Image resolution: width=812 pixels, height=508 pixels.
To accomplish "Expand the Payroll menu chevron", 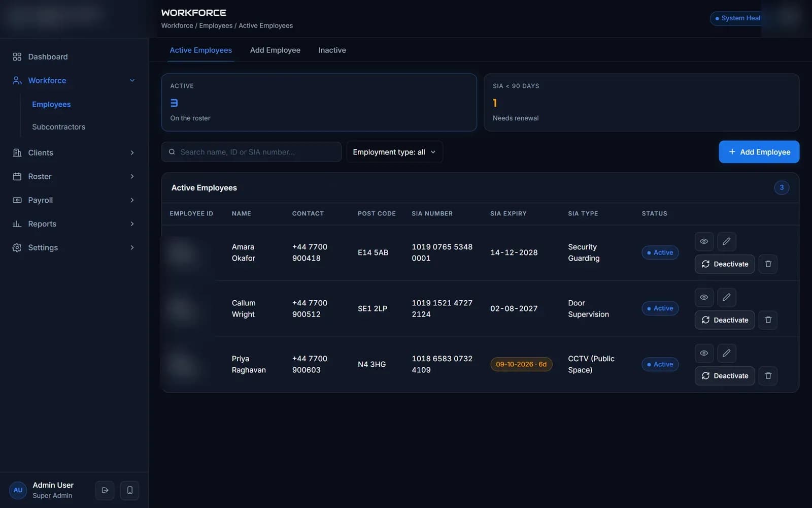I will [132, 200].
